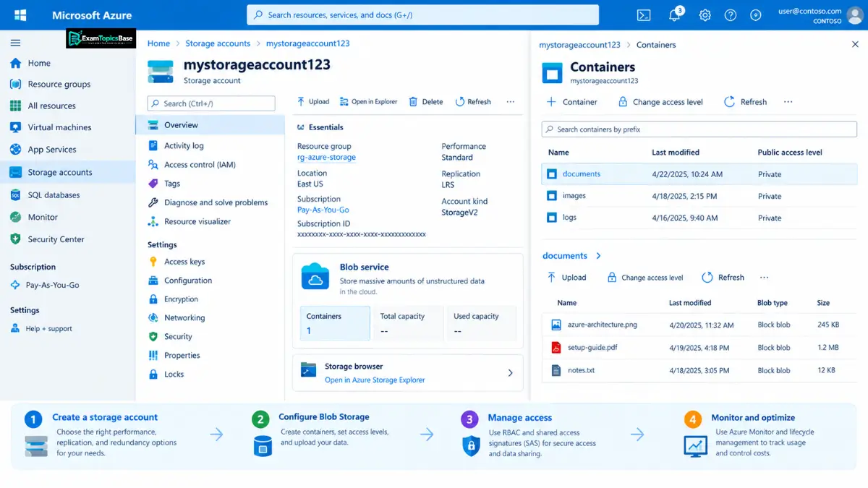Open ellipsis menu in Containers toolbar
The width and height of the screenshot is (868, 488).
click(x=788, y=102)
